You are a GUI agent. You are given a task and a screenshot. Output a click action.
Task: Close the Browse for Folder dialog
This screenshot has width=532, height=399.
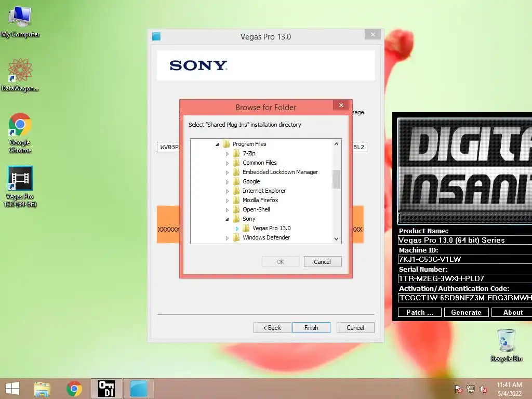click(x=341, y=105)
